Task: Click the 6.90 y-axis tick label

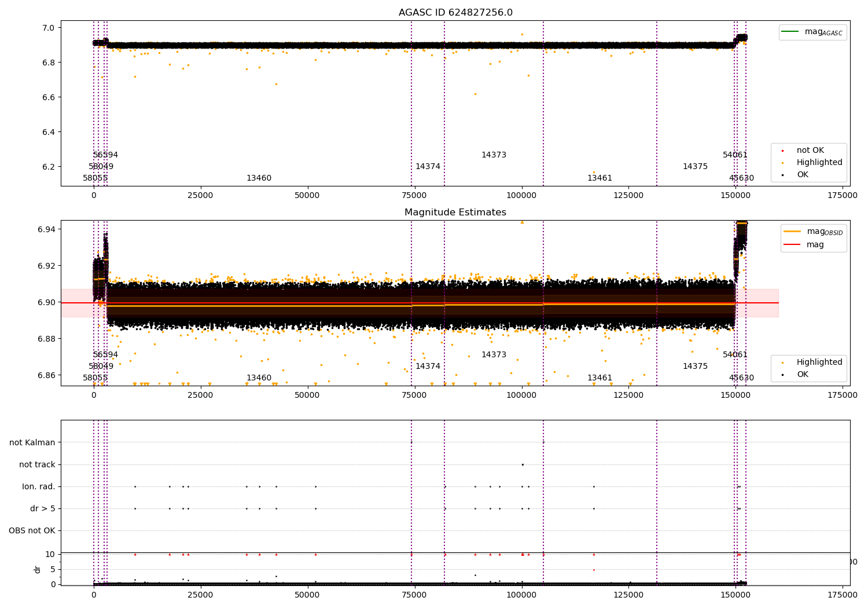Action: point(46,302)
